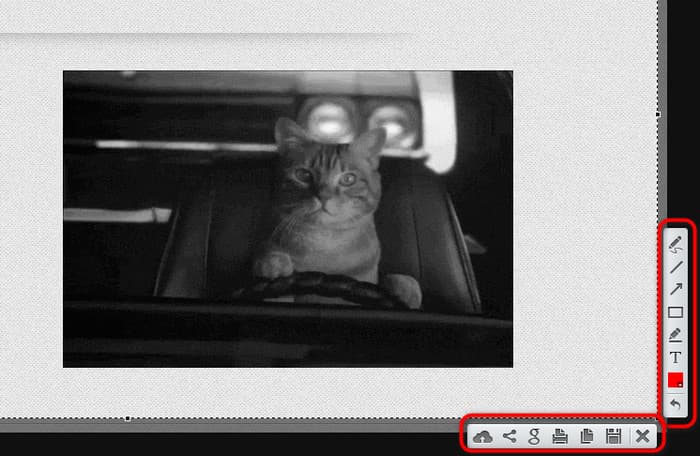Click the cat photo in the page
The image size is (700, 456).
pos(288,219)
